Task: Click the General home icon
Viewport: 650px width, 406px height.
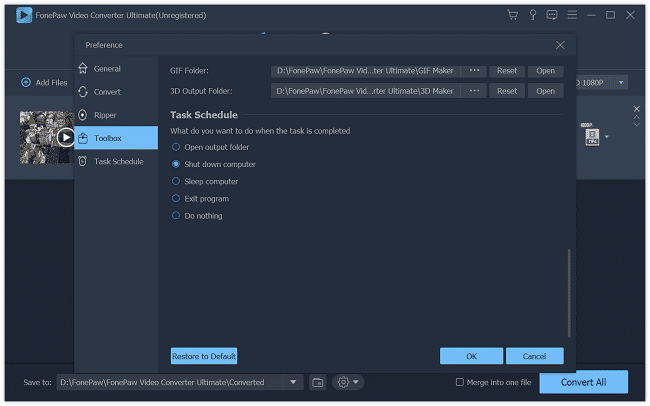Action: [83, 68]
